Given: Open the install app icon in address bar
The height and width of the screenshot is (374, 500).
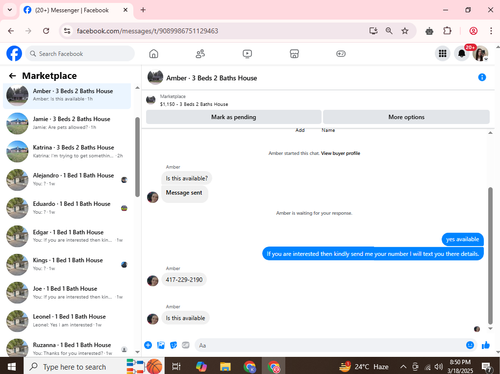Looking at the screenshot, I should click(373, 31).
